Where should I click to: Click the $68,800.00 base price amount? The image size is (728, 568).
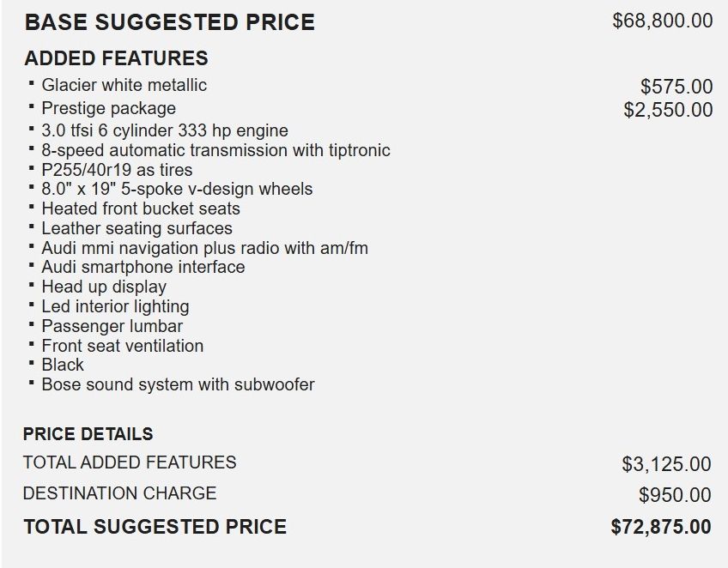(662, 21)
